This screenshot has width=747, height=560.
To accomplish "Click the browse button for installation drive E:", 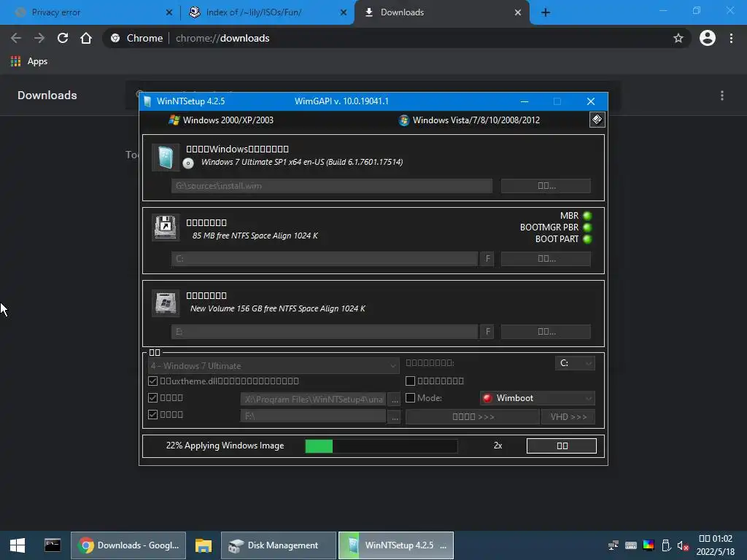I will [546, 332].
